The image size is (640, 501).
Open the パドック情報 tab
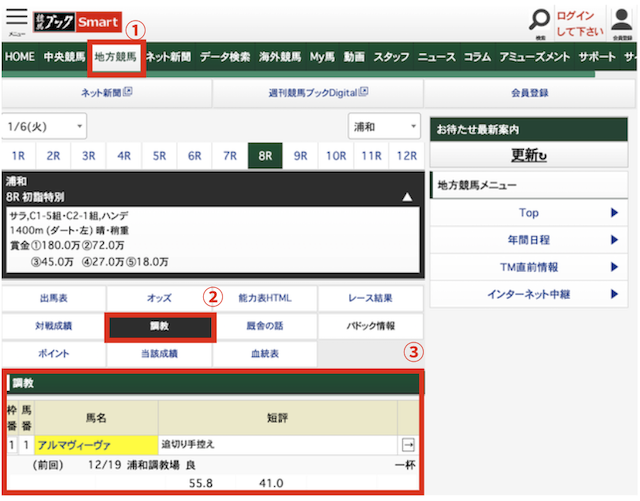point(370,326)
